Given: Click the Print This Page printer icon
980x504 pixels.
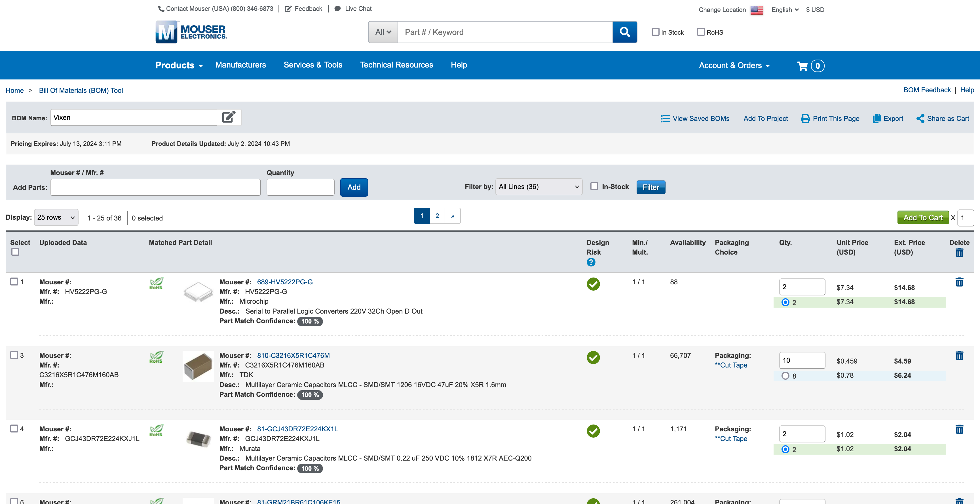Looking at the screenshot, I should click(x=805, y=119).
